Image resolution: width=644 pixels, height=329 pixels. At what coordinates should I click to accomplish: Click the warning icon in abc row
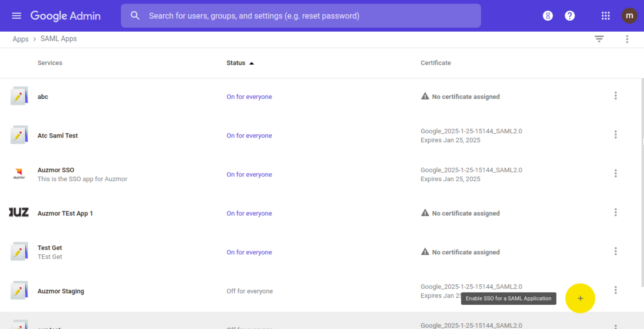coord(425,96)
